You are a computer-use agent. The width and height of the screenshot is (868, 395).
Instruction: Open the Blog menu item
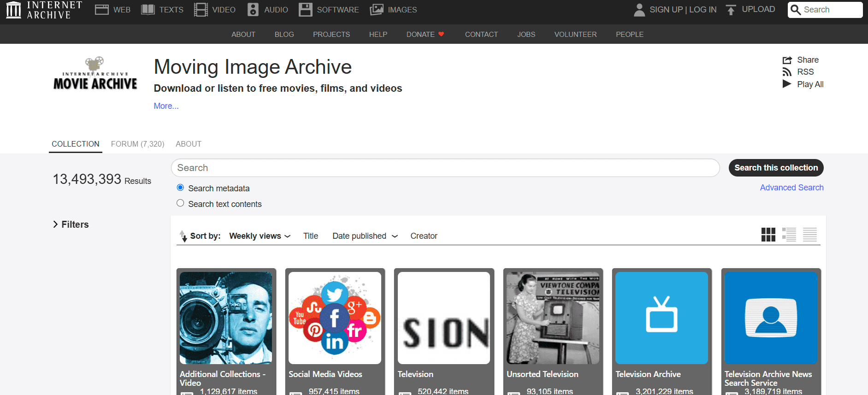click(284, 35)
